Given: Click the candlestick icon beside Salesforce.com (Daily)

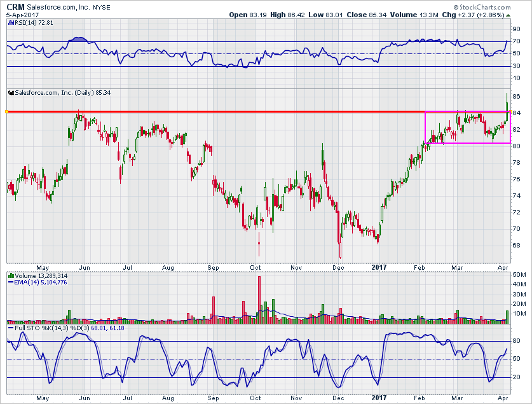Looking at the screenshot, I should tap(10, 93).
